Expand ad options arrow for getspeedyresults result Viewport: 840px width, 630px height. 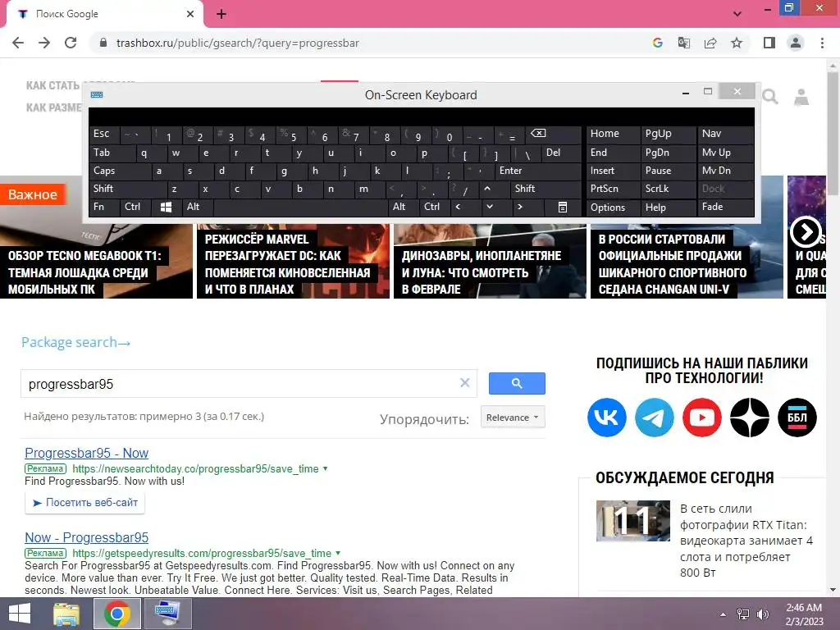point(338,553)
